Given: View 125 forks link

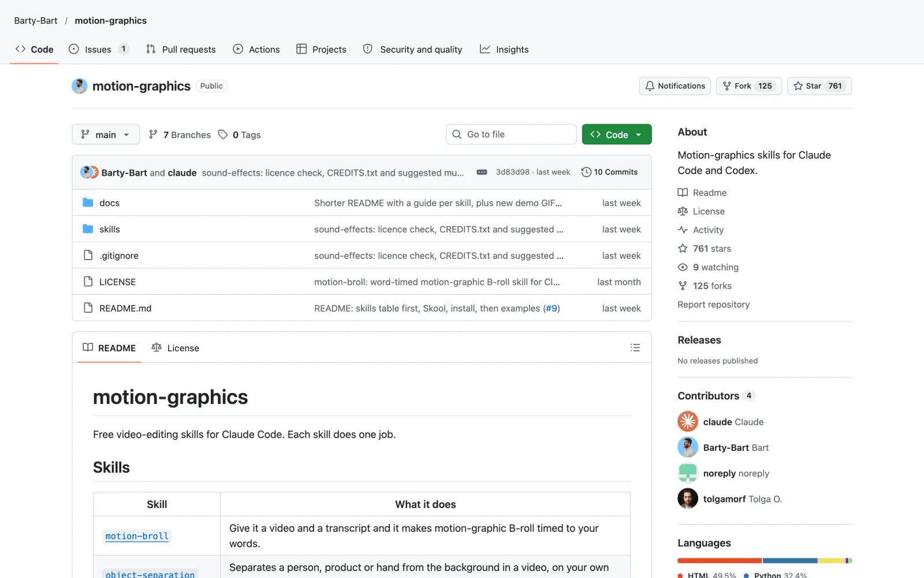Looking at the screenshot, I should [705, 286].
